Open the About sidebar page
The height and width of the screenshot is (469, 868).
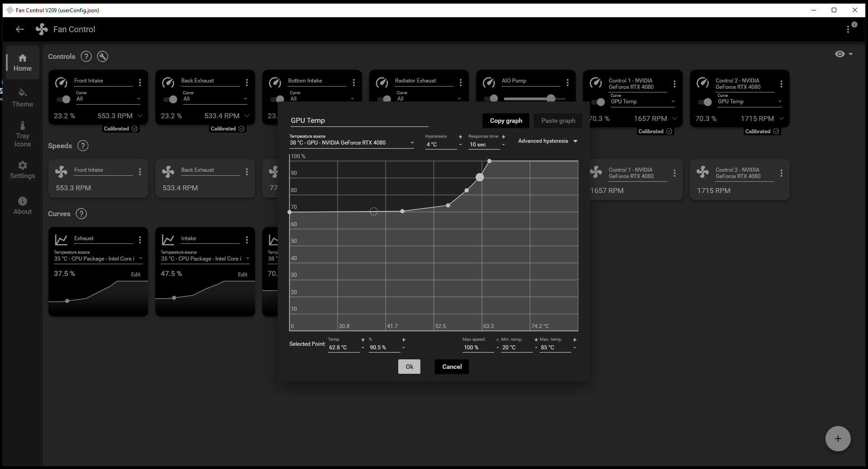(x=23, y=206)
